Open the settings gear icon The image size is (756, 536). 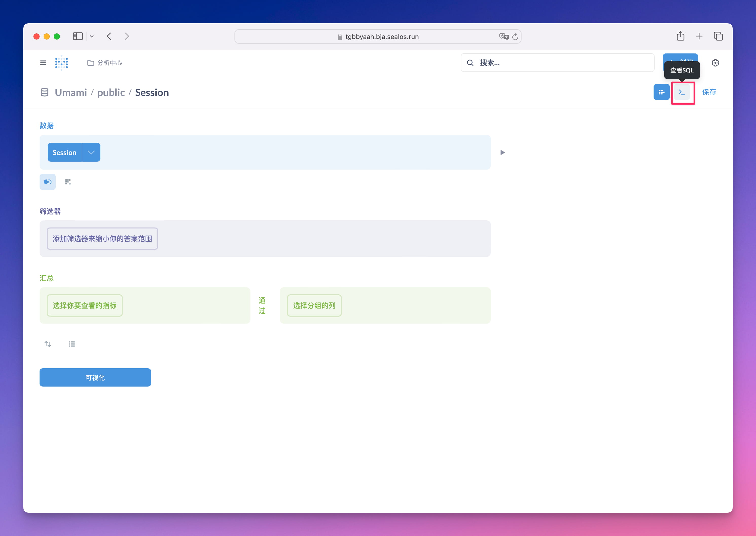pos(715,63)
